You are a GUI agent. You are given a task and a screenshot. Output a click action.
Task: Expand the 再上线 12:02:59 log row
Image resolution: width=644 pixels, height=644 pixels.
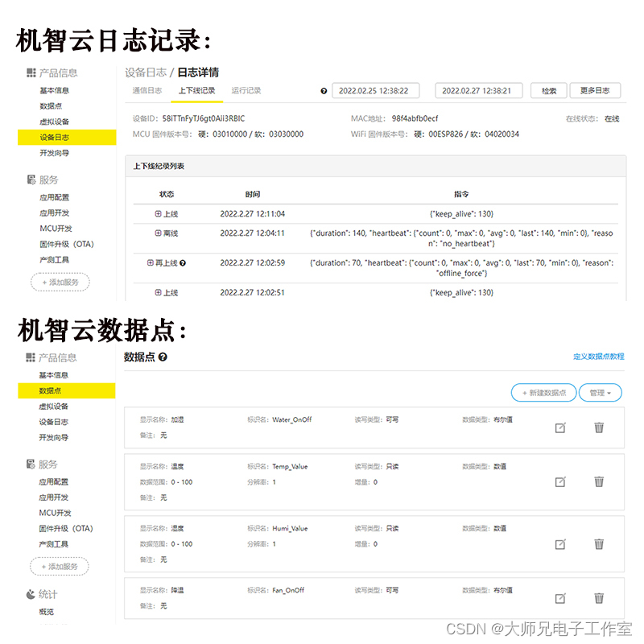[150, 262]
